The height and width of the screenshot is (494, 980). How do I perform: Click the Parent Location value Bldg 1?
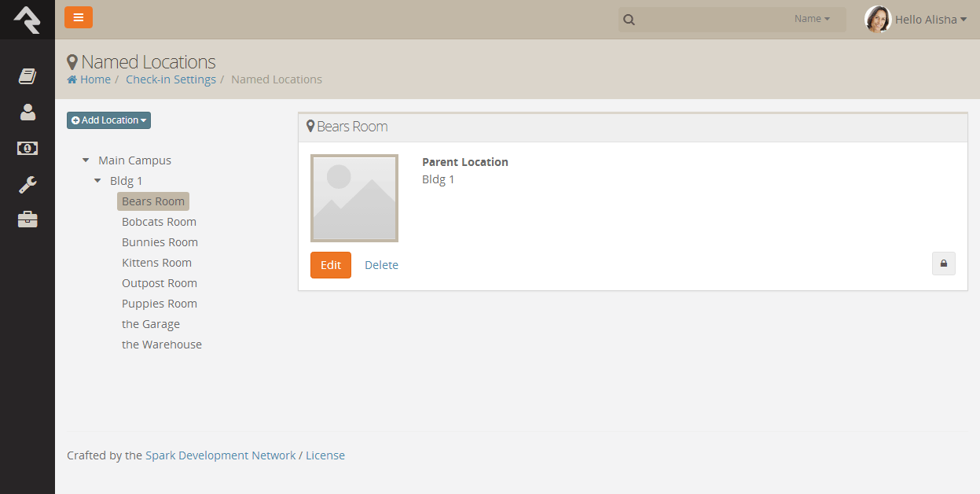(439, 179)
